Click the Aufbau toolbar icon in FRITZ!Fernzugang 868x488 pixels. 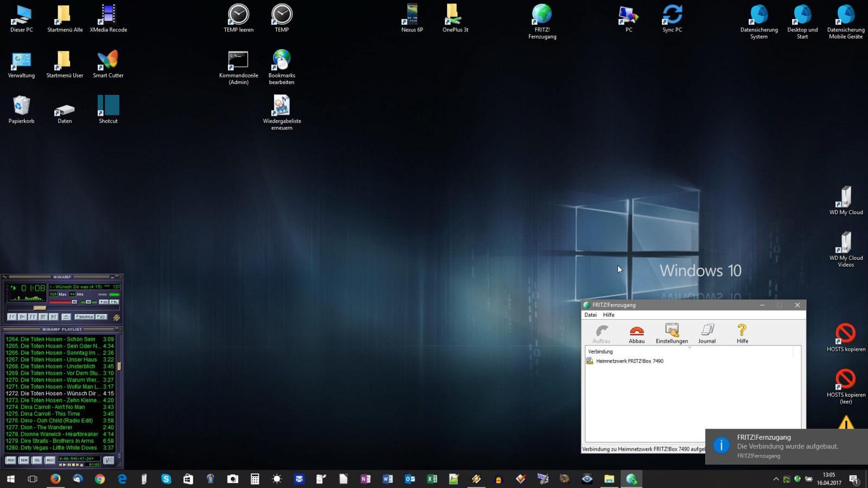601,333
